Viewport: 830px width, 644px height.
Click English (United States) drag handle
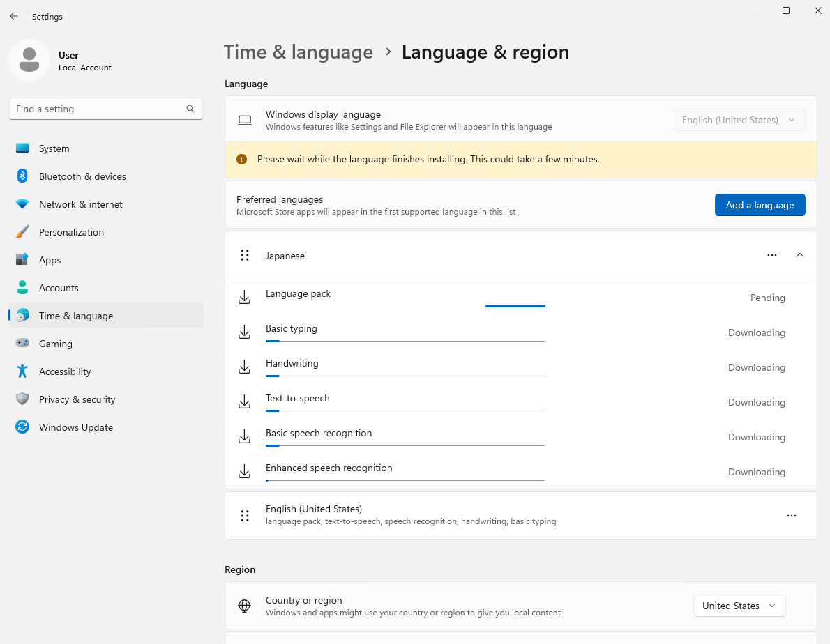[x=245, y=516]
